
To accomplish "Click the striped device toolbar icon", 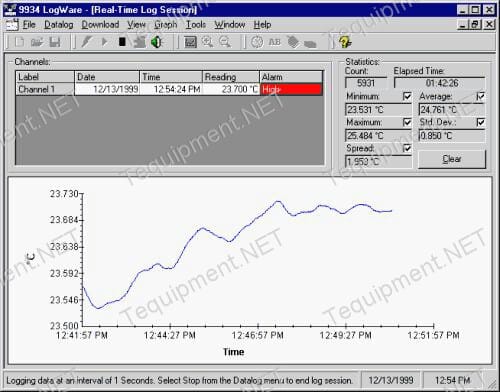I will [x=293, y=42].
